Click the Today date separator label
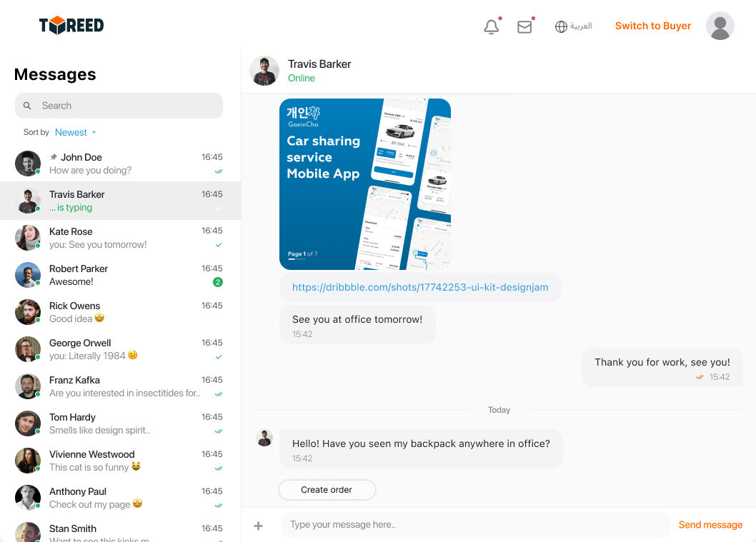The width and height of the screenshot is (756, 542). [x=499, y=409]
